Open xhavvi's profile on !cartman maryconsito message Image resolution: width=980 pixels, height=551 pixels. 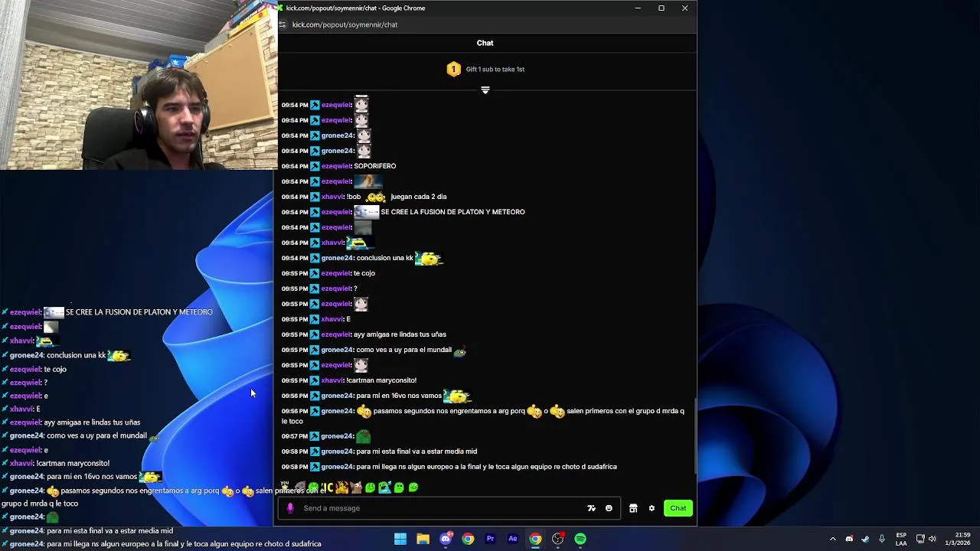tap(332, 380)
